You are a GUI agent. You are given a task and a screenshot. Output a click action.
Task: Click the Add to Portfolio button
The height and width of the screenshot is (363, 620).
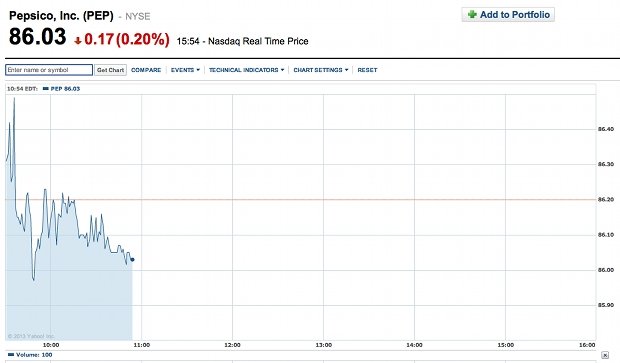pyautogui.click(x=508, y=15)
